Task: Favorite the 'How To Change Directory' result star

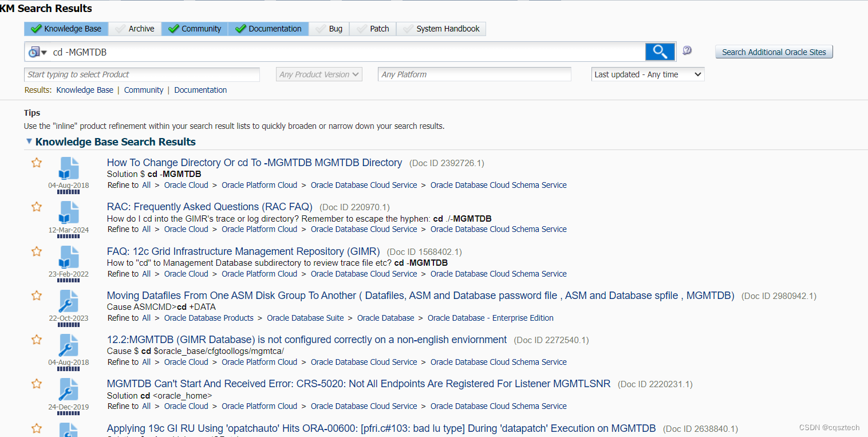Action: point(37,163)
